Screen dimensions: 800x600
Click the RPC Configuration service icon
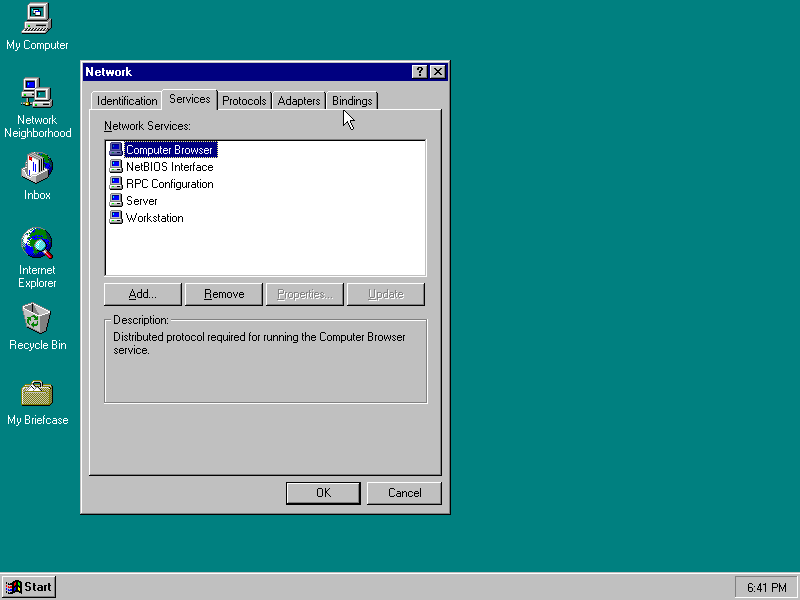[116, 184]
